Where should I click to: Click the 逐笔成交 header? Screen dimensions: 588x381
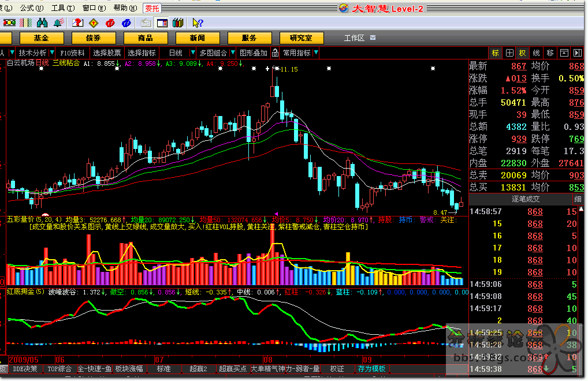[526, 199]
